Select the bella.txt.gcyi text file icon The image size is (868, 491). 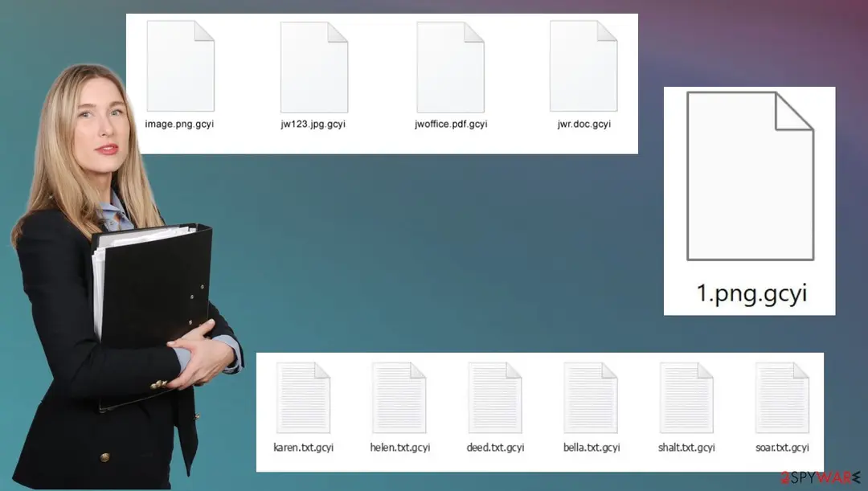(591, 398)
